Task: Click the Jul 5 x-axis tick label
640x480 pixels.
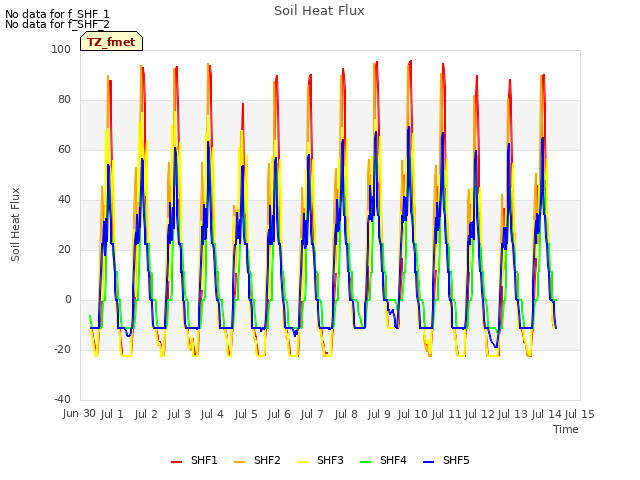Action: pos(246,414)
